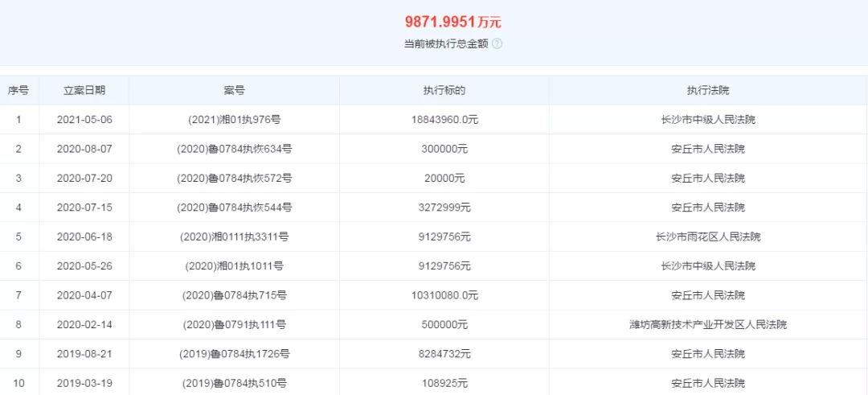Screen dimensions: 868x395
Task: Click the 立案日期 column header
Action: (84, 90)
